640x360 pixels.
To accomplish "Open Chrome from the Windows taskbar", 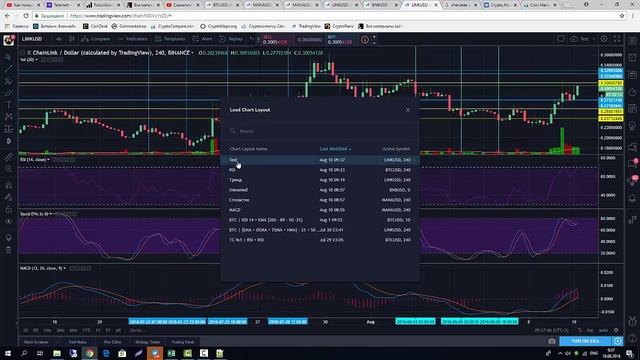I will tap(89, 353).
